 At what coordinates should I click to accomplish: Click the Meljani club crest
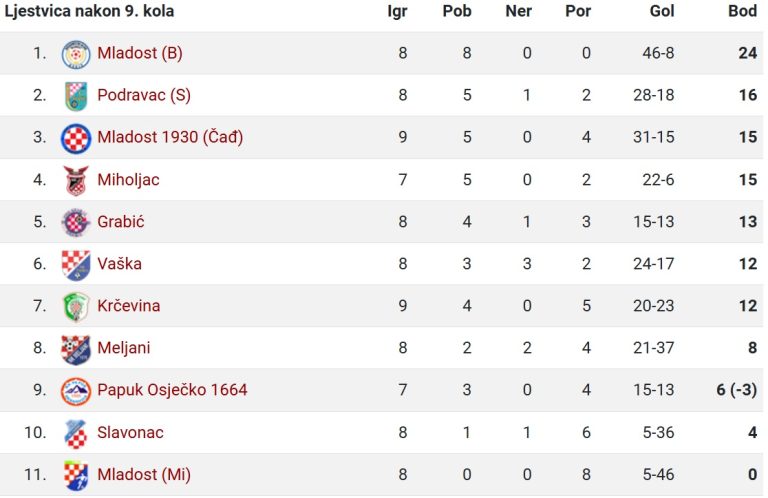(x=76, y=349)
